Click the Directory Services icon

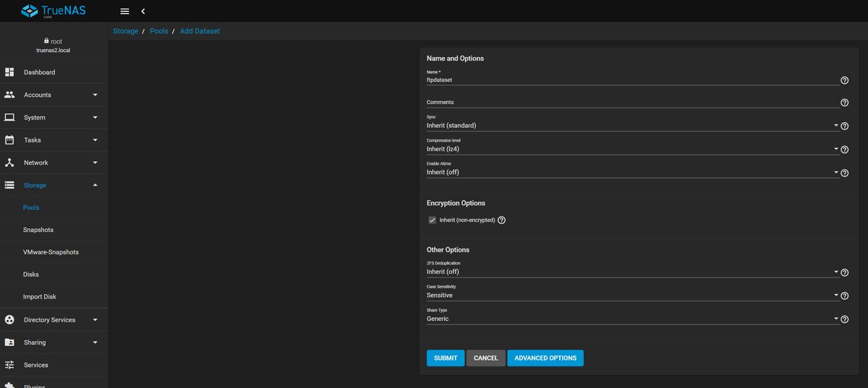tap(9, 319)
